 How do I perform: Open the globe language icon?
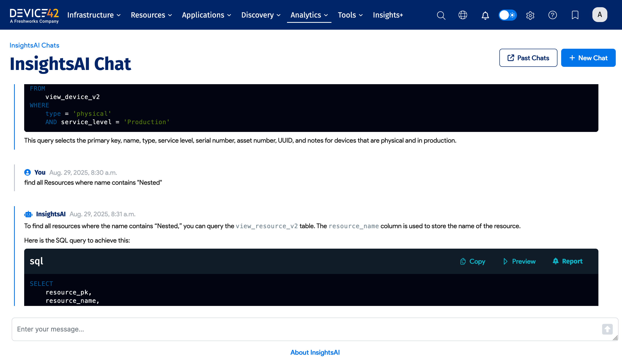(463, 15)
